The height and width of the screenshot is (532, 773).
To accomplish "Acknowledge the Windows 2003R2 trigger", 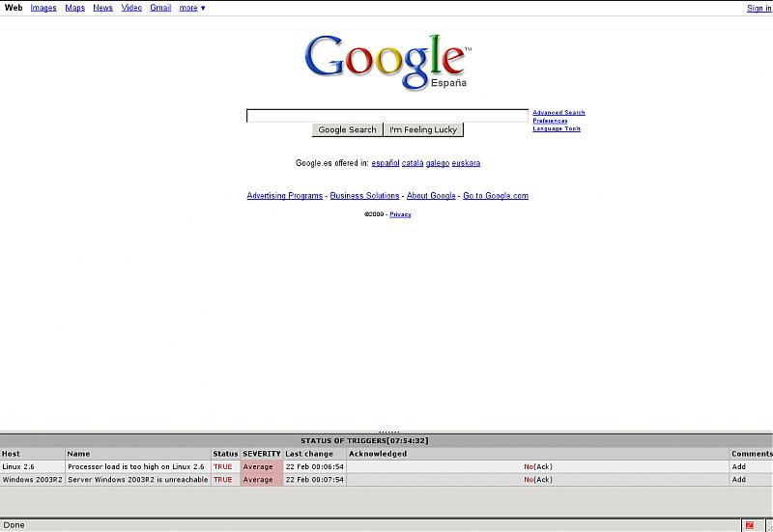I will 543,479.
